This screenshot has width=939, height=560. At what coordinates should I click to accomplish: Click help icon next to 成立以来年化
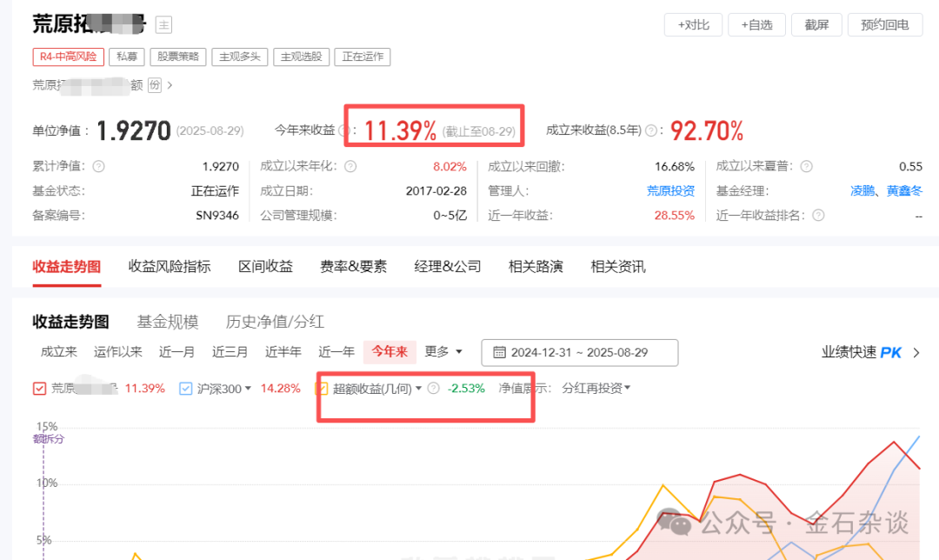tap(350, 166)
